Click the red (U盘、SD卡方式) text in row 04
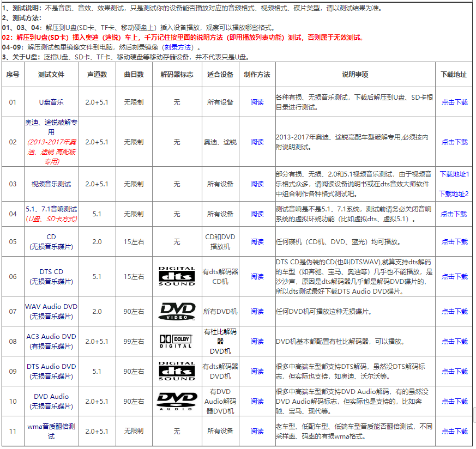Viewport: 476px width, 449px height. [51, 219]
